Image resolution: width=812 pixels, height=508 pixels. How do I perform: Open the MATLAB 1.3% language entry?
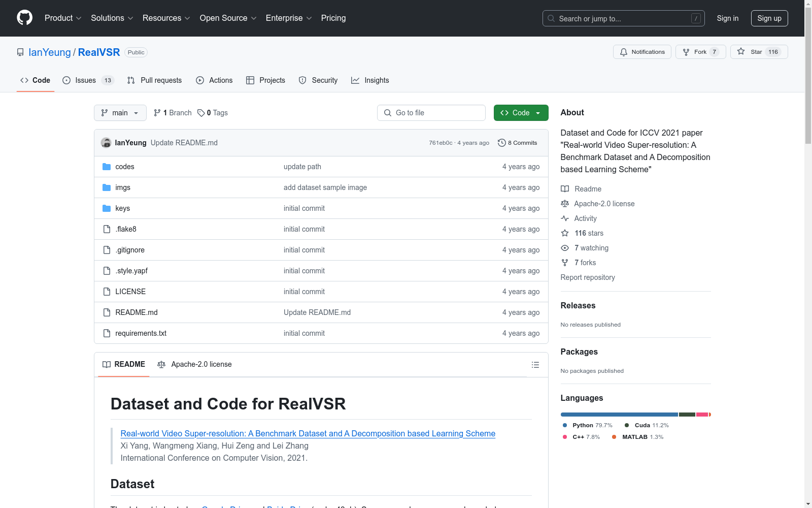click(637, 437)
